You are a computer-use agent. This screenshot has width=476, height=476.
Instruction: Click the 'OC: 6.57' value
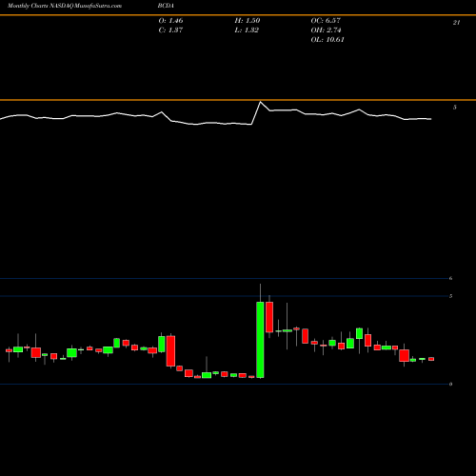pyautogui.click(x=326, y=21)
